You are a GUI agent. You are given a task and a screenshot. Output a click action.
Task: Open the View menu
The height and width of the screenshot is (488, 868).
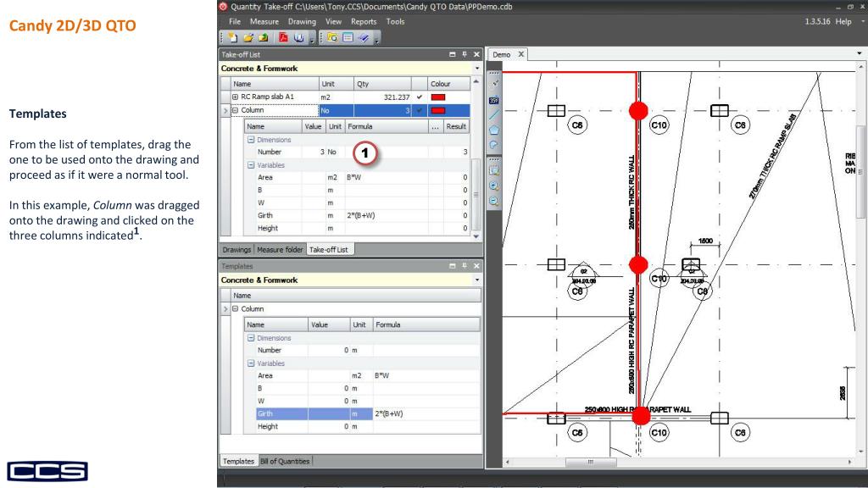333,21
